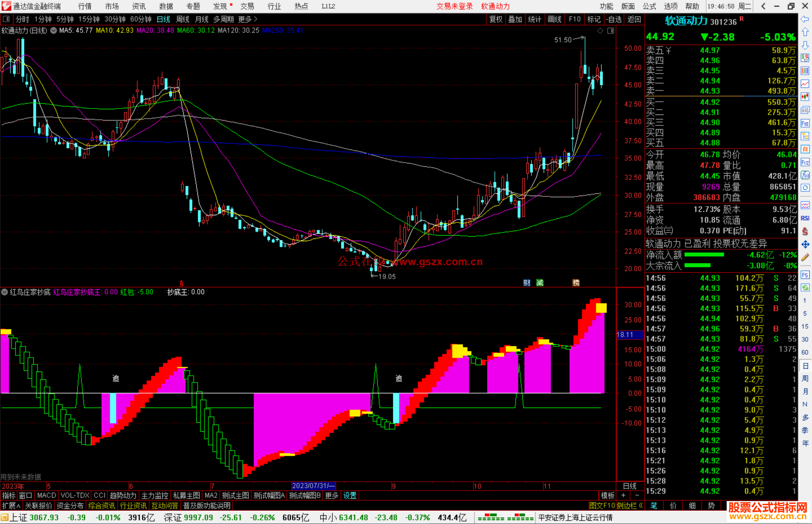Toggle the panel layout icon left of 分时
The image size is (812, 524).
pyautogui.click(x=6, y=19)
